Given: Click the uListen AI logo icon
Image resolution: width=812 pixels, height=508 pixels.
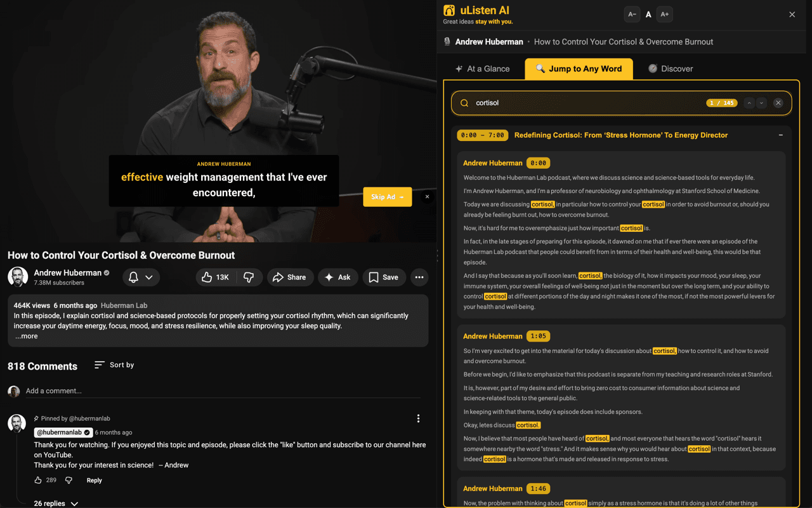Looking at the screenshot, I should [x=449, y=10].
